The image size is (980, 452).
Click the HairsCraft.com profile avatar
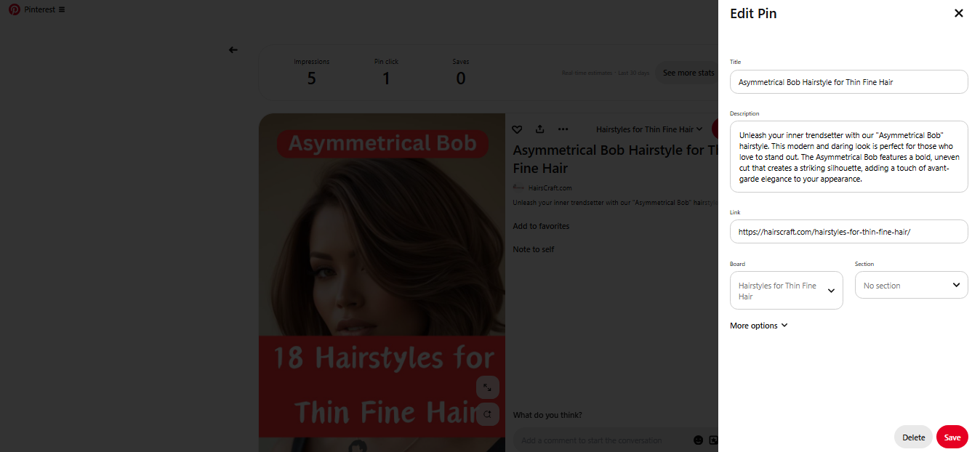518,187
